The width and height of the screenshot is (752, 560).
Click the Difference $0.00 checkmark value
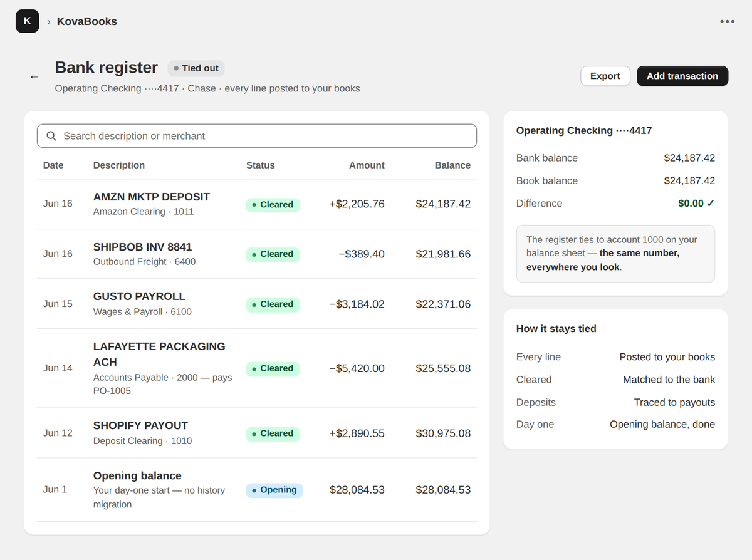tap(696, 204)
